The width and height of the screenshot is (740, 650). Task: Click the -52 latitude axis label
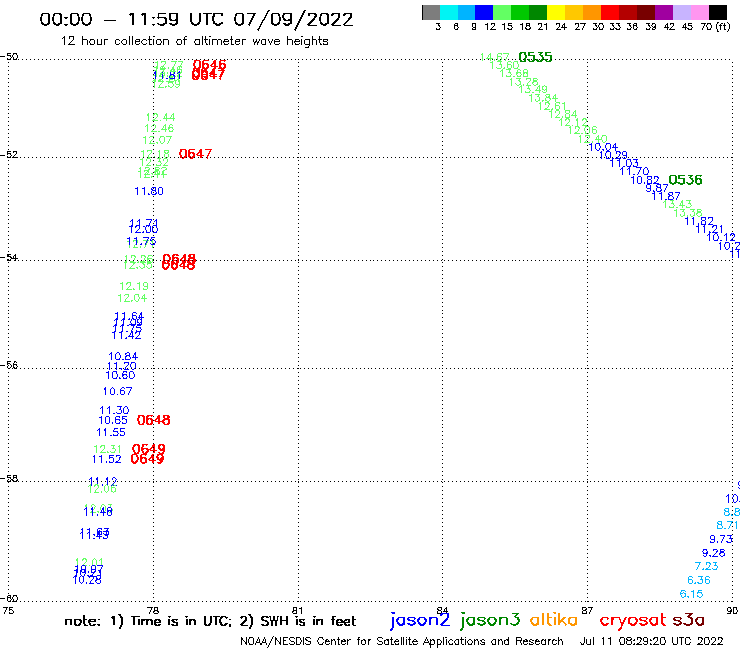(x=9, y=155)
